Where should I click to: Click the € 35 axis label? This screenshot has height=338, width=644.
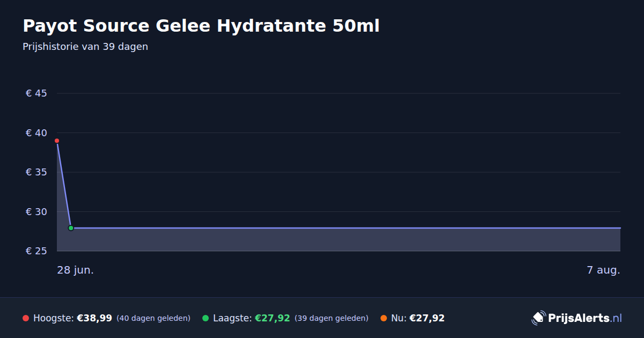click(36, 172)
